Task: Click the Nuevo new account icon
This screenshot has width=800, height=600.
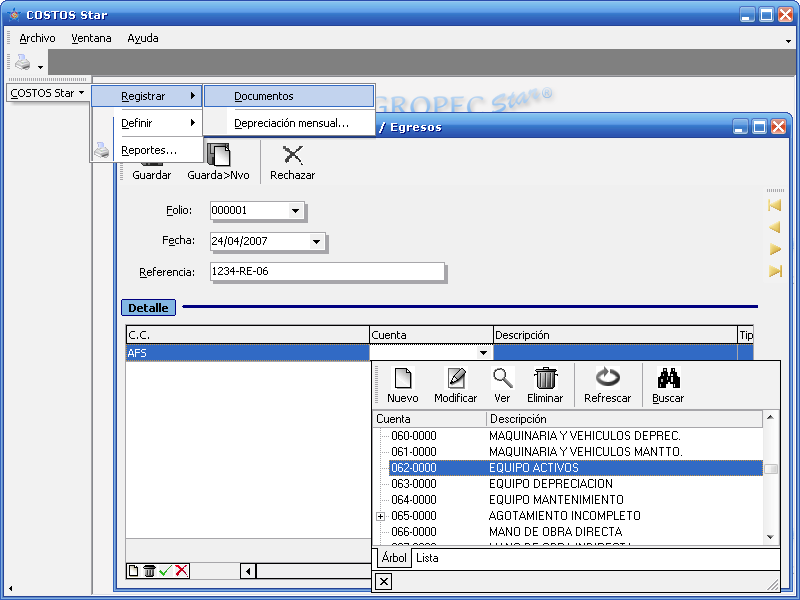Action: point(403,379)
